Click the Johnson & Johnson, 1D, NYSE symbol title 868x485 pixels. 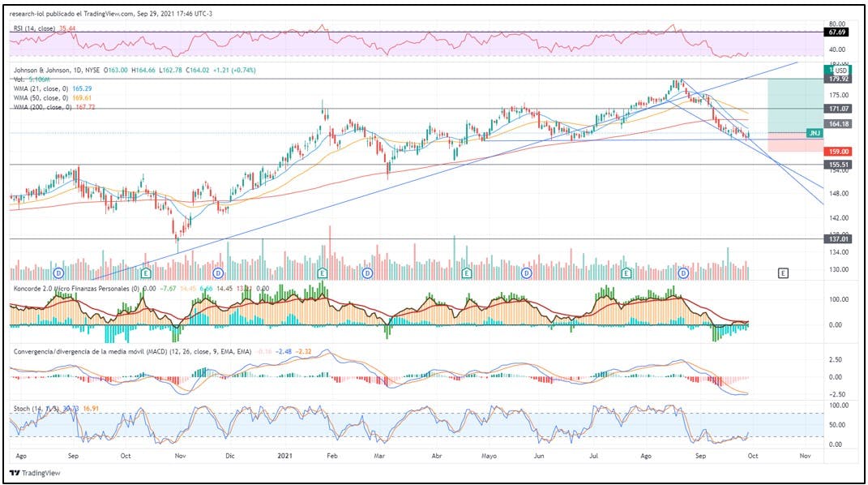pos(57,71)
